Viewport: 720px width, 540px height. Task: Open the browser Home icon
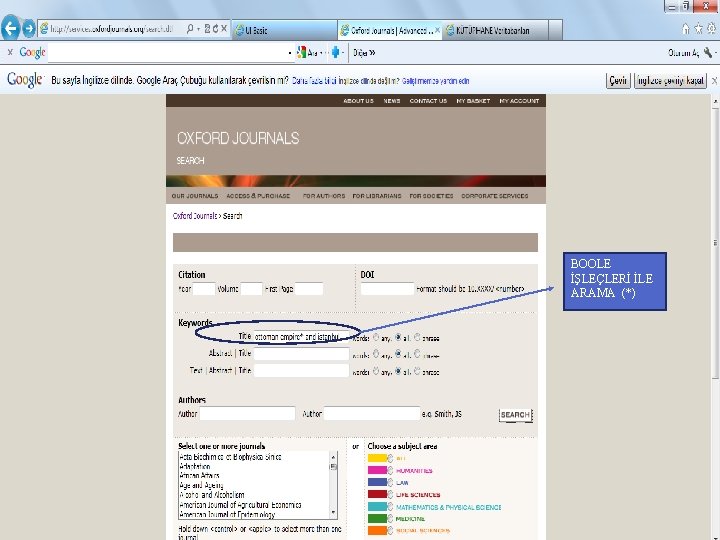[686, 29]
